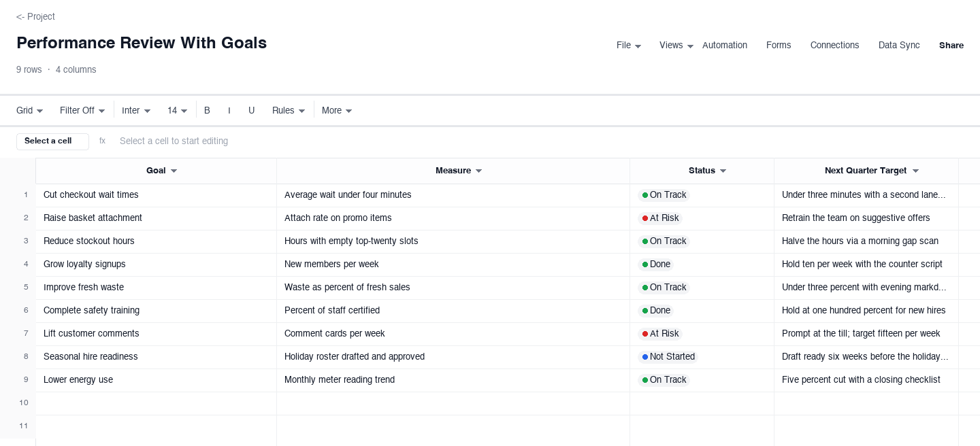Select Comment cards per week cell
The image size is (980, 446).
coord(453,334)
